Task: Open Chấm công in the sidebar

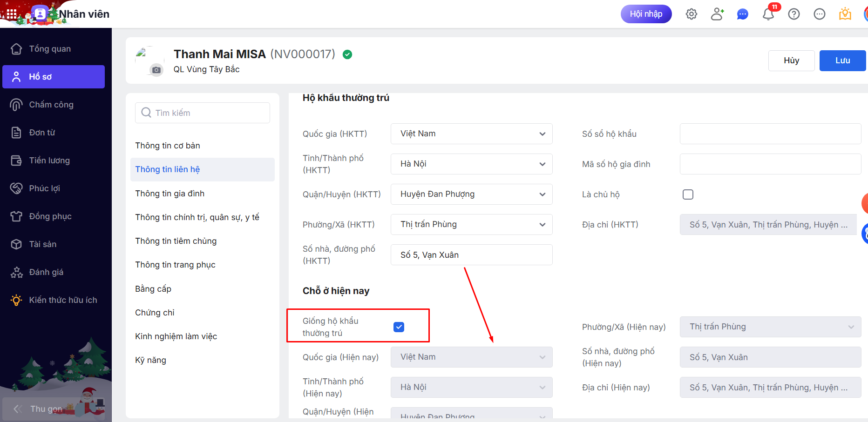Action: pos(51,105)
